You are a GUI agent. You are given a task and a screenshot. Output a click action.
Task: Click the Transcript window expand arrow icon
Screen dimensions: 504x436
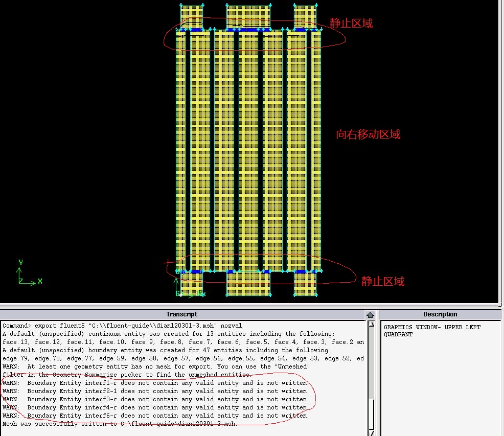tap(370, 315)
